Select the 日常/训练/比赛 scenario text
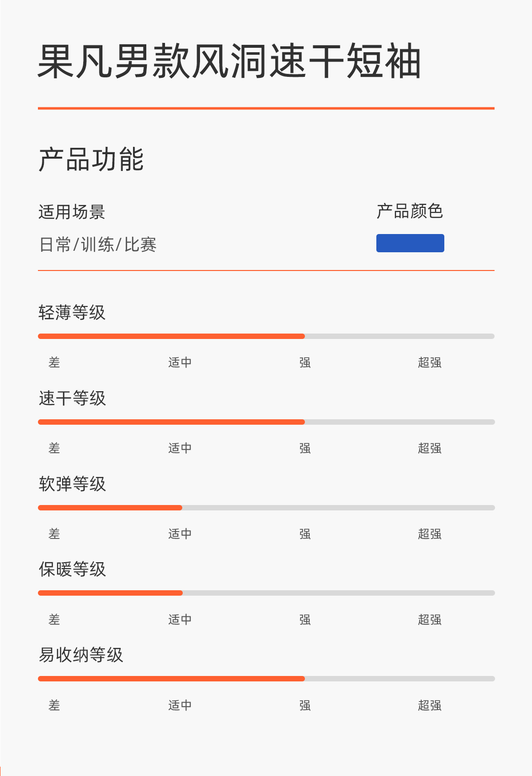532x776 pixels. (x=98, y=245)
